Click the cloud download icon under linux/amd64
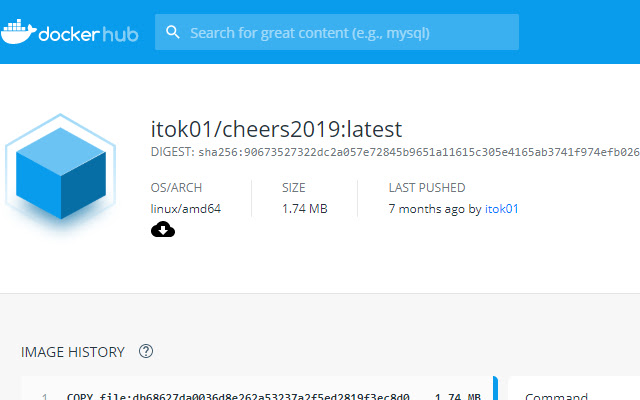 [163, 229]
